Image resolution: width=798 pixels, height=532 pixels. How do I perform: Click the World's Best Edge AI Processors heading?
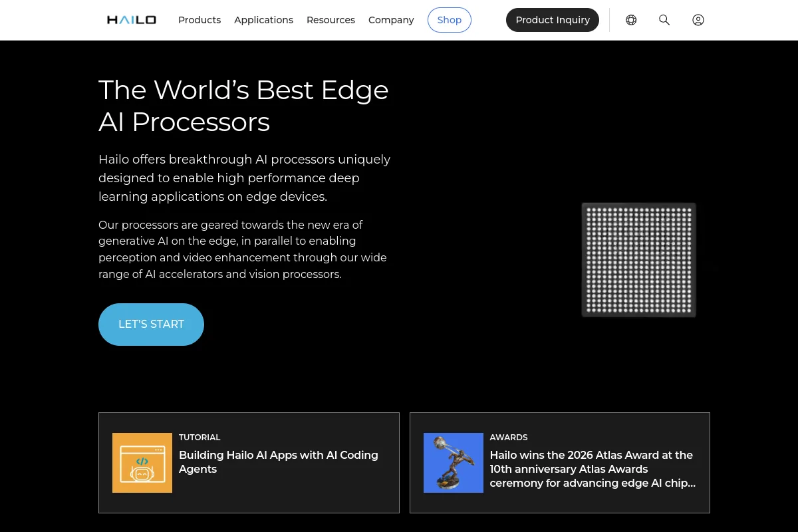tap(243, 106)
